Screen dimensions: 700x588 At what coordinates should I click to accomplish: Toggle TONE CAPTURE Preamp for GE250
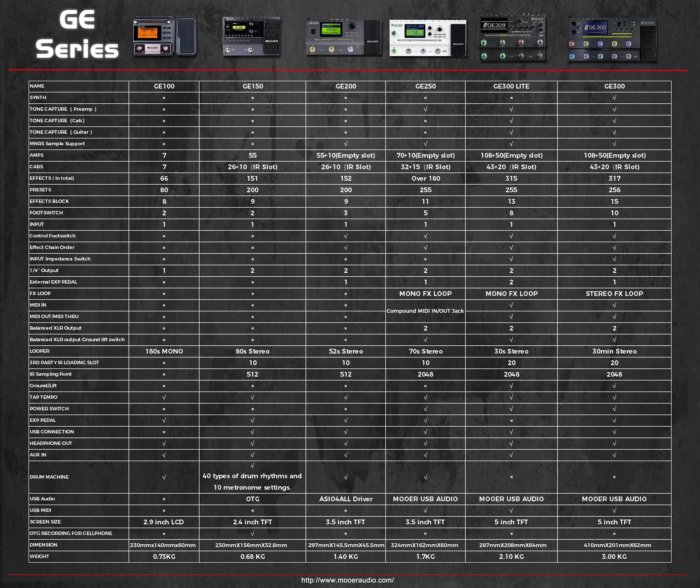tap(426, 109)
